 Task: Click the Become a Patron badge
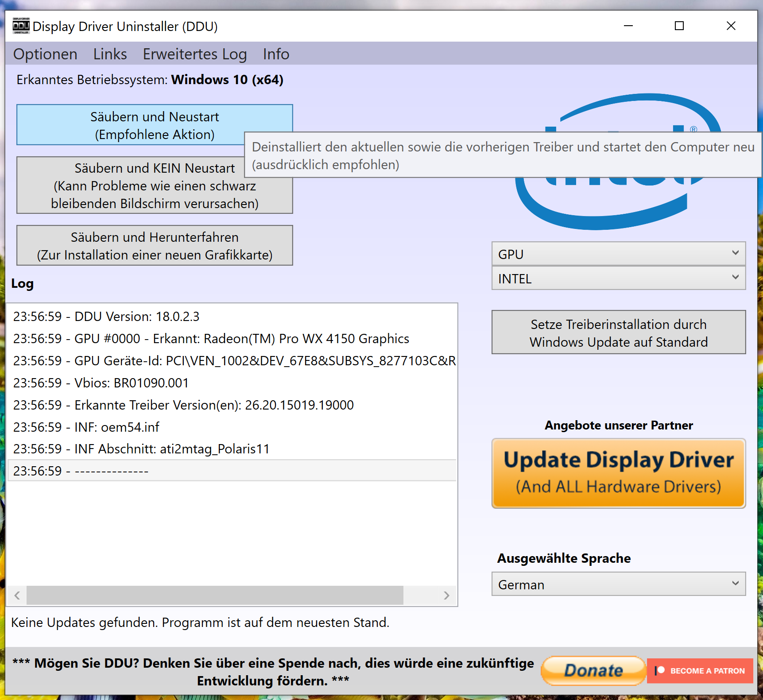[x=700, y=670]
